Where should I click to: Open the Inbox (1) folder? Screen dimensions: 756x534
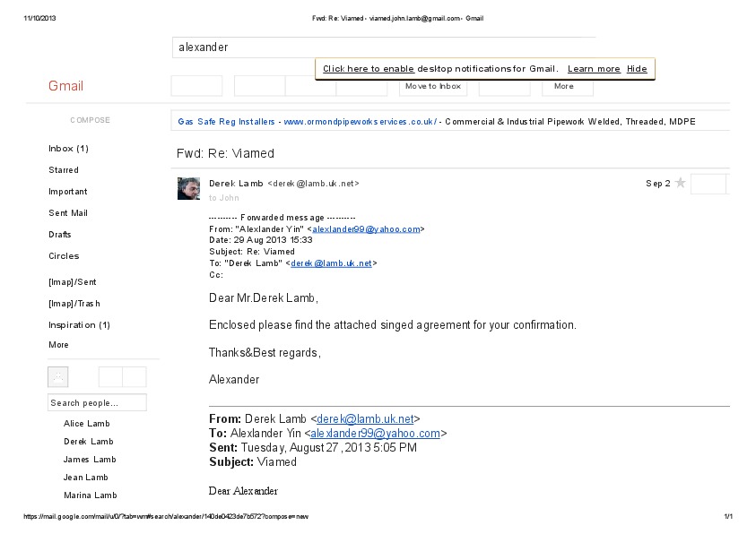tap(68, 149)
